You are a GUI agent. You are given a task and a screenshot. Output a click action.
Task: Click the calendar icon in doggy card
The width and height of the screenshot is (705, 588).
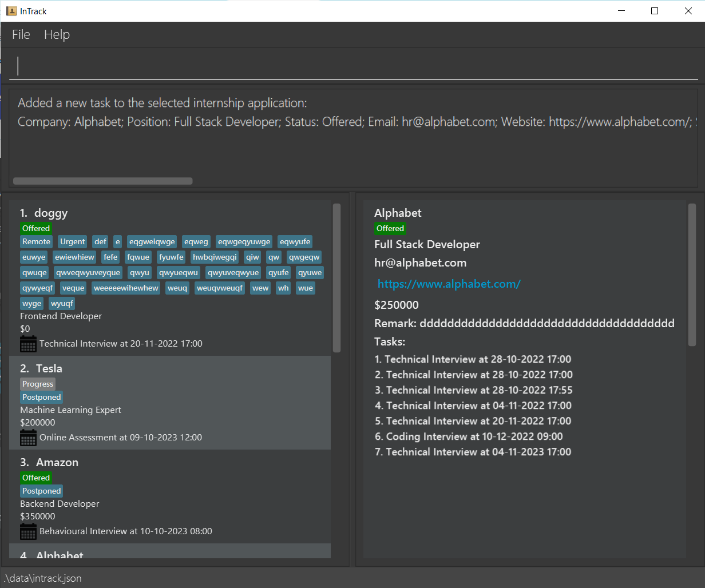pyautogui.click(x=28, y=344)
